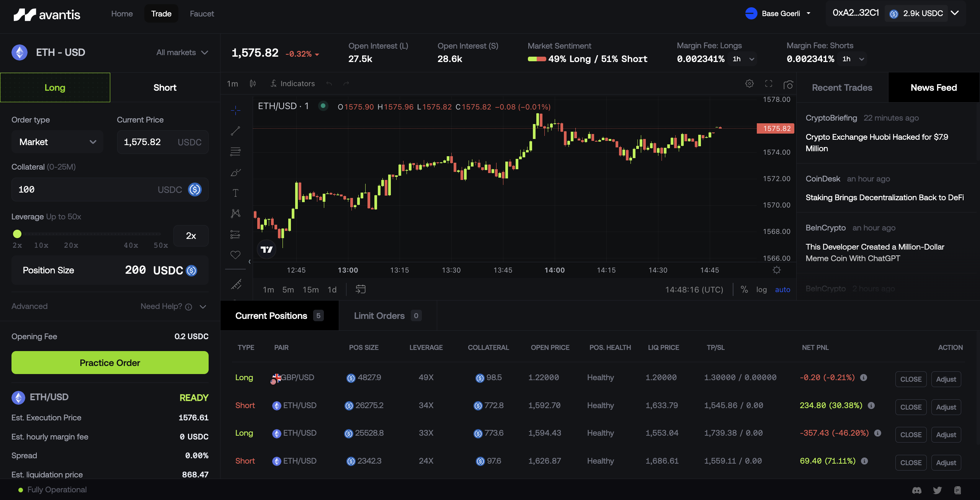980x500 pixels.
Task: Open Discord icon in footer
Action: pyautogui.click(x=917, y=490)
